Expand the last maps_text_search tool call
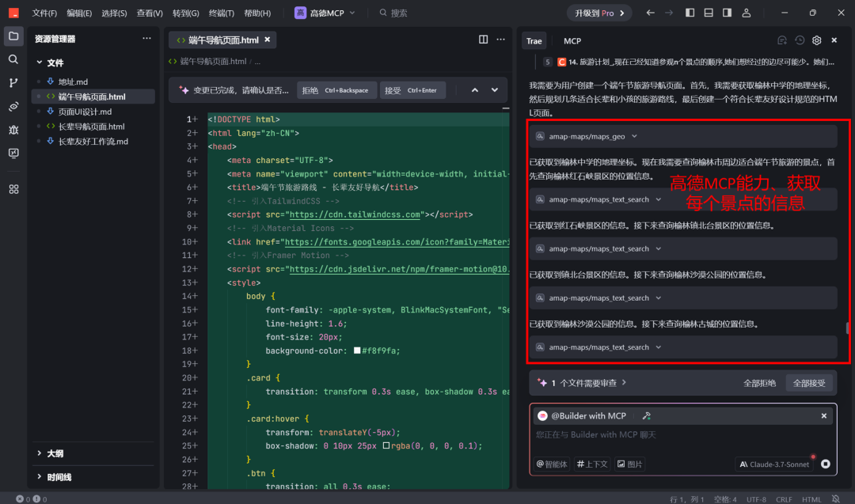 tap(683, 347)
